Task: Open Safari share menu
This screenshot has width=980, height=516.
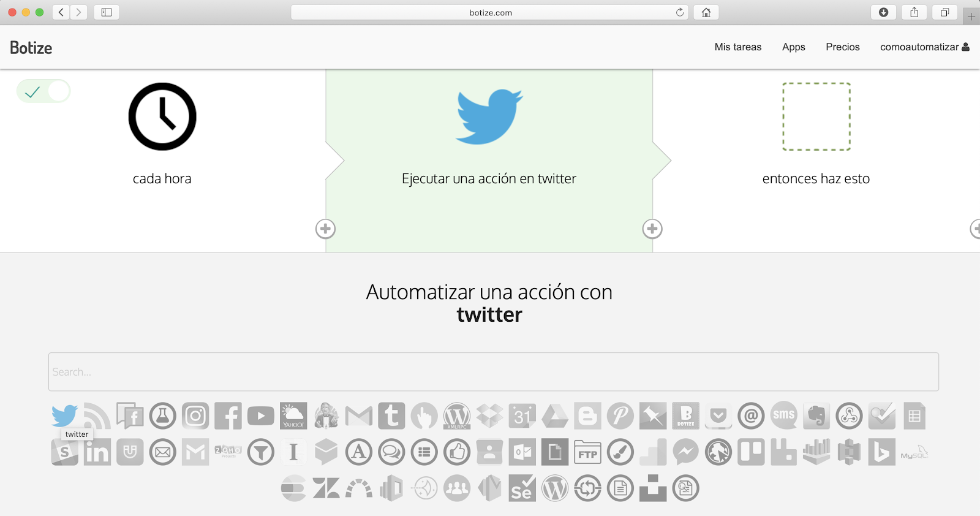Action: pos(914,12)
